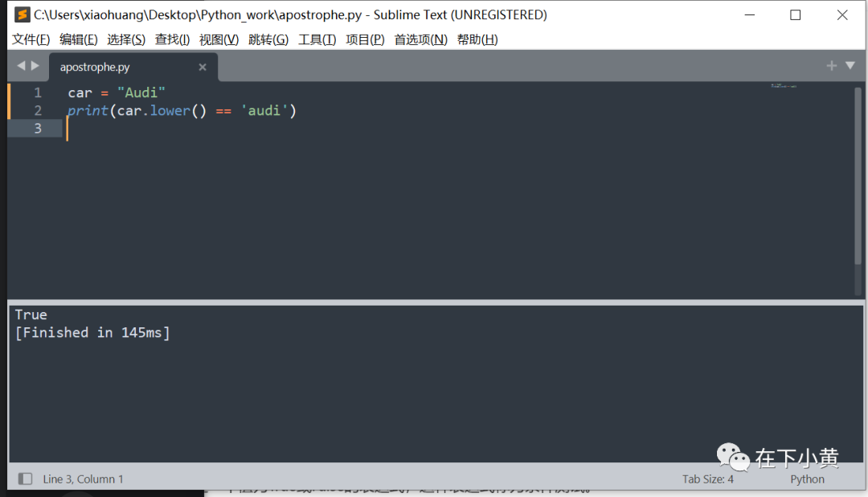Add a new tab with the plus icon
The height and width of the screenshot is (497, 868).
point(832,65)
